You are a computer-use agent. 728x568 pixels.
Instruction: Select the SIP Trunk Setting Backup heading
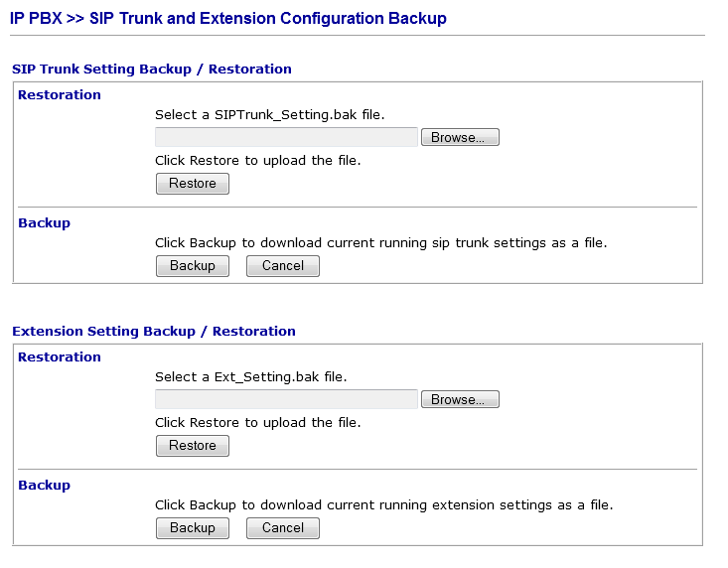[x=152, y=70]
